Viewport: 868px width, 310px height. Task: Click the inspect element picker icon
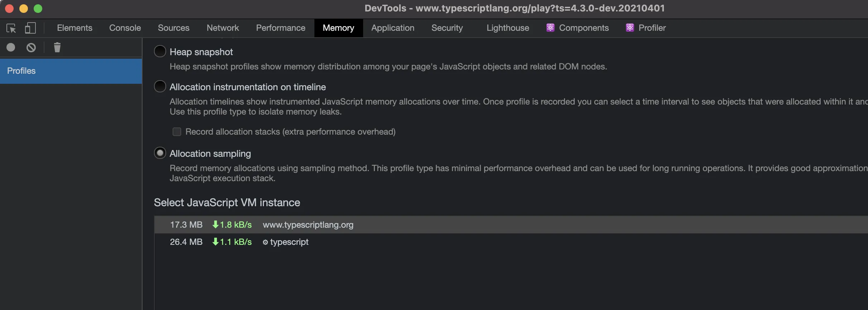tap(11, 28)
